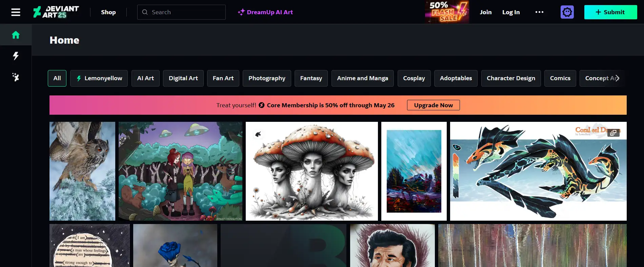Viewport: 644px width, 267px height.
Task: Open the Shop page
Action: tap(108, 12)
